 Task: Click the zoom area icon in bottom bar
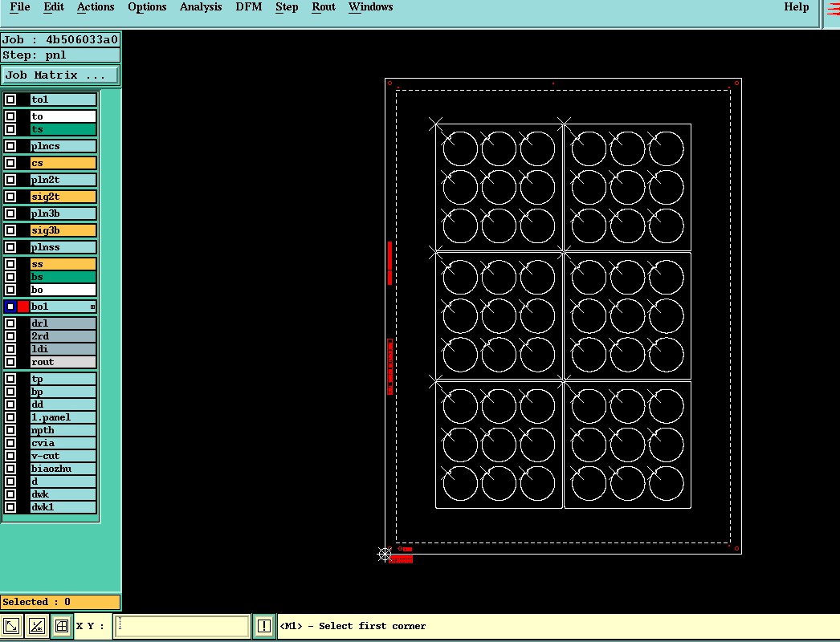click(x=12, y=626)
